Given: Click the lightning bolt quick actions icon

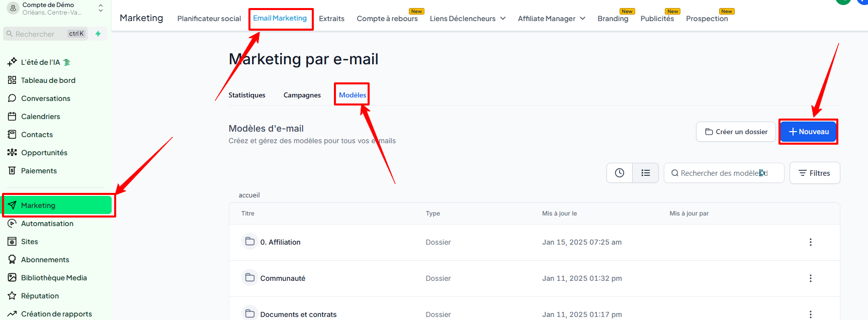Looking at the screenshot, I should [98, 34].
